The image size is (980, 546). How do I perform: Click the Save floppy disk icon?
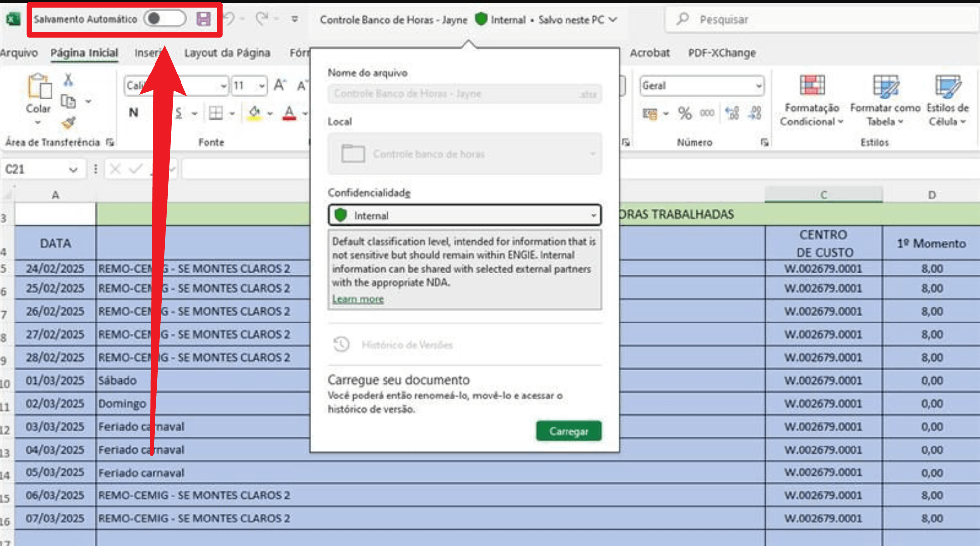203,19
